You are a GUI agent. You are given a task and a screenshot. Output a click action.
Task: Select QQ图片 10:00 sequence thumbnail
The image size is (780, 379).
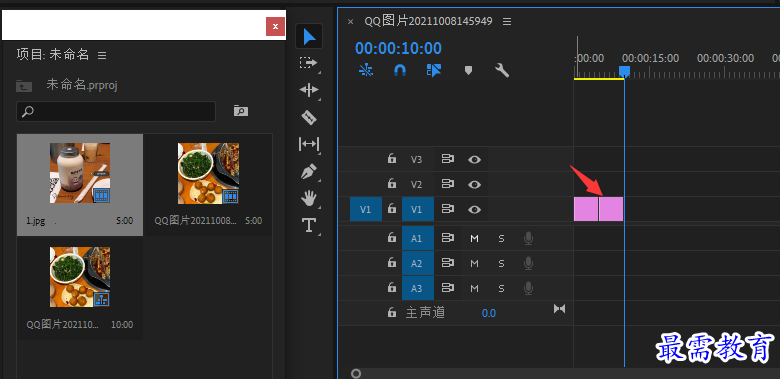pyautogui.click(x=80, y=277)
